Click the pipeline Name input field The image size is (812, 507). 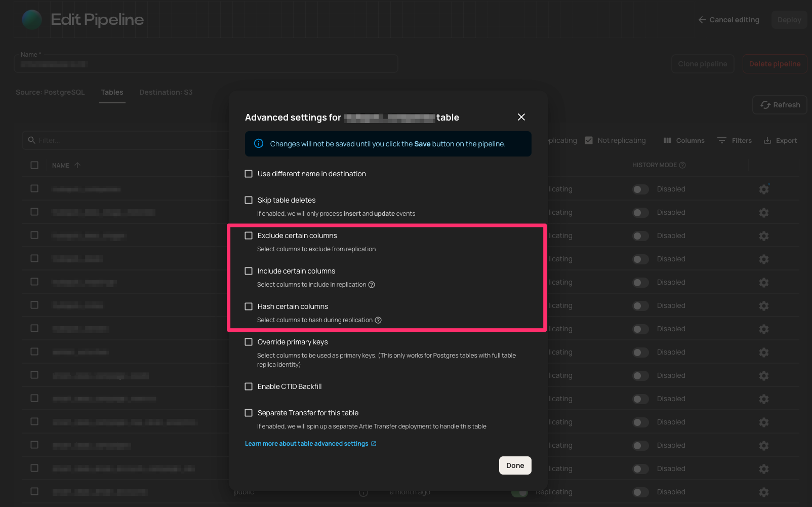(x=206, y=64)
